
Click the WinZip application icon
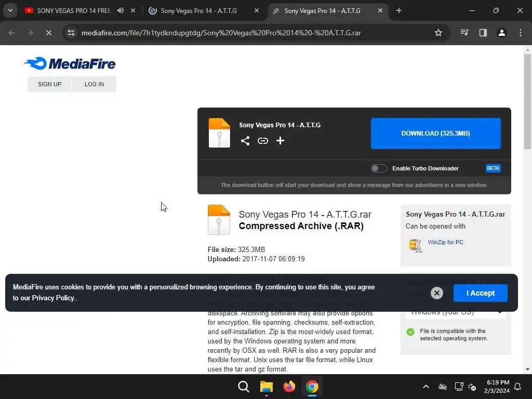point(416,246)
